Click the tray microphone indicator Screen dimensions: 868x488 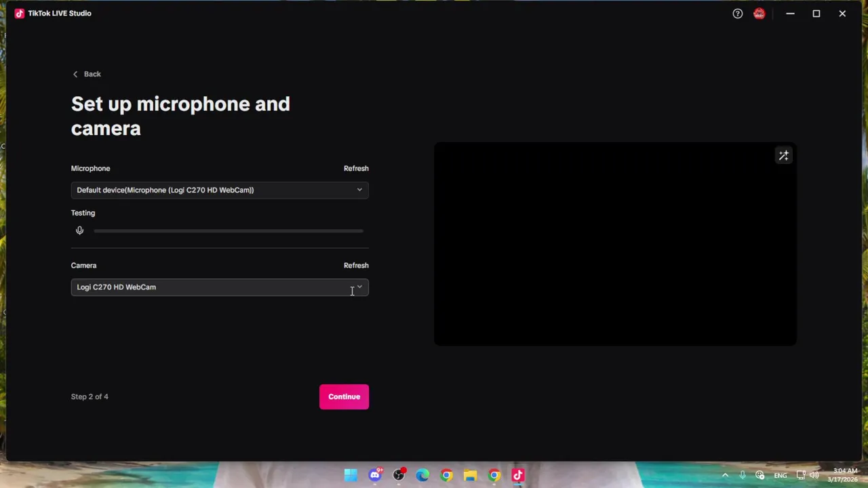[743, 475]
